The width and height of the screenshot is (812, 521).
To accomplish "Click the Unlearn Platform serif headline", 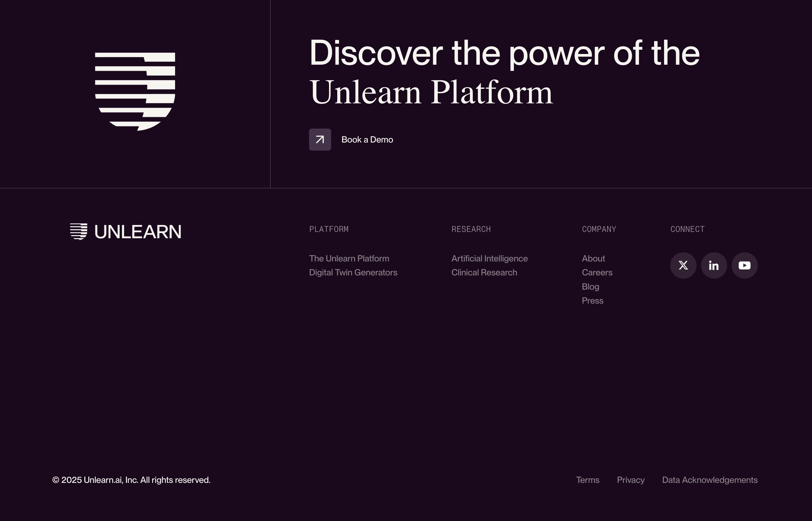I will click(x=431, y=92).
